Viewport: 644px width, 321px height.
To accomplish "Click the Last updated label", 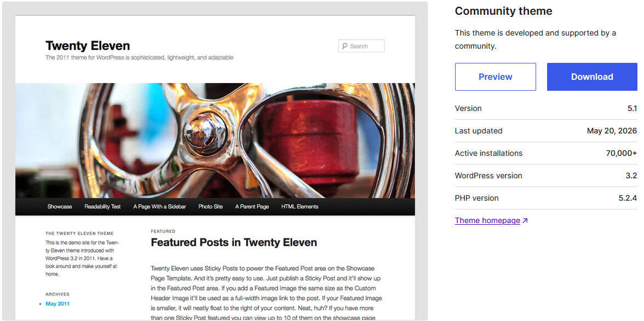I will click(479, 131).
